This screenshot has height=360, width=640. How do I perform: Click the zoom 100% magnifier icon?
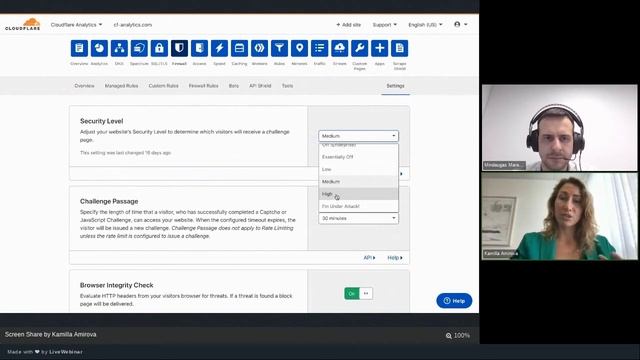click(x=449, y=336)
